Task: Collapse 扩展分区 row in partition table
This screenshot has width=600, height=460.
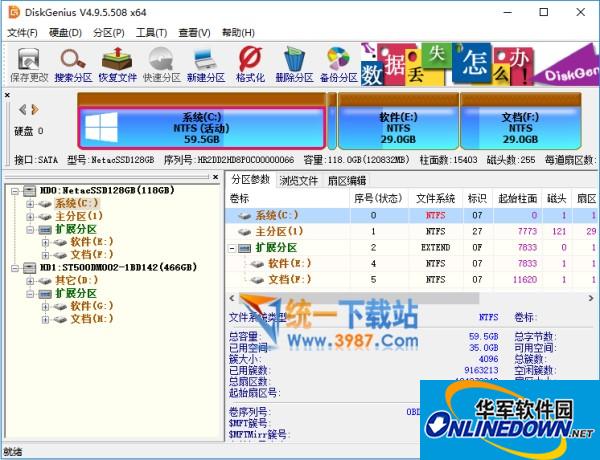Action: click(232, 248)
